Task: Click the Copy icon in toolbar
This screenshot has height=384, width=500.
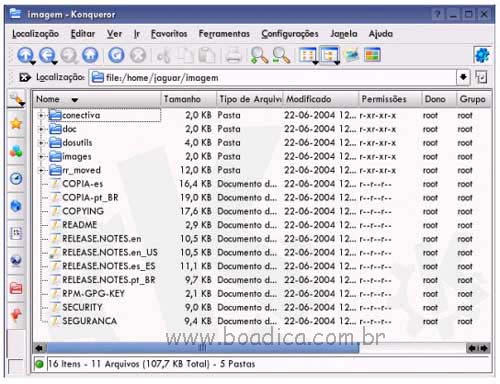Action: (x=185, y=55)
